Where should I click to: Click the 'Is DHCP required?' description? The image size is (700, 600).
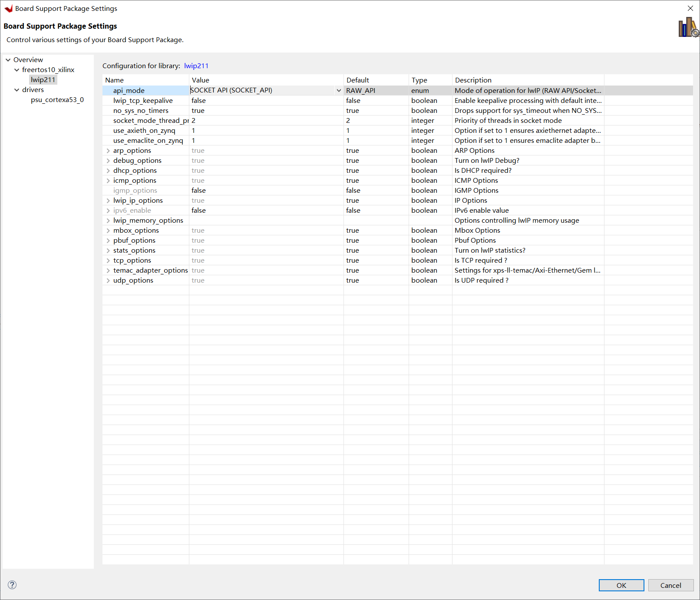click(483, 171)
